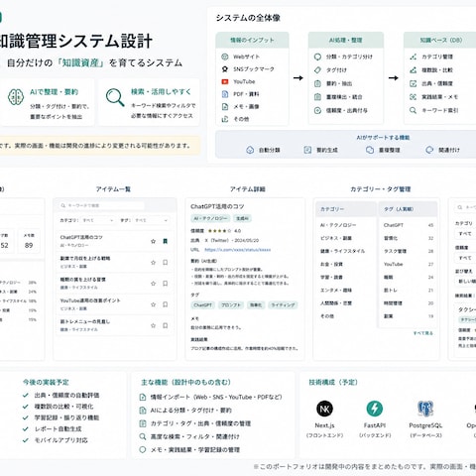This screenshot has width=476, height=476.
Task: Click the icon beside AIによる分類・タグ付け・要約
Action: click(x=143, y=411)
